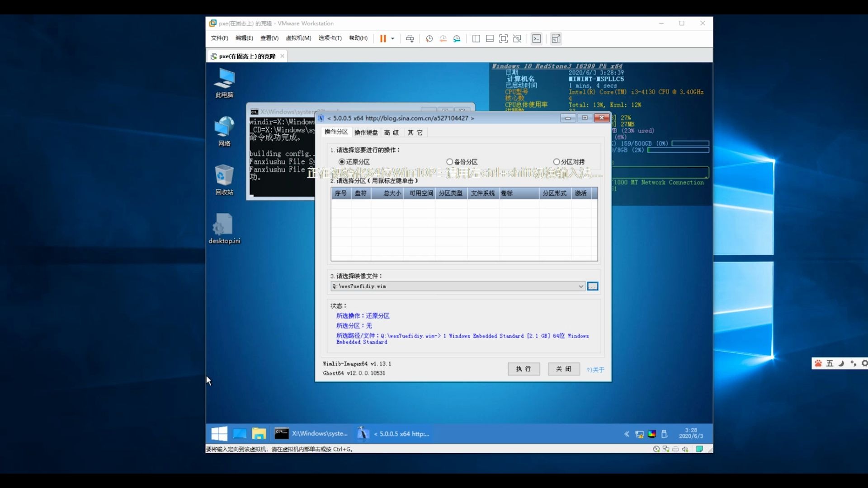Viewport: 868px width, 488px height.
Task: Pause the virtual machine using toolbar pause icon
Action: click(x=383, y=38)
